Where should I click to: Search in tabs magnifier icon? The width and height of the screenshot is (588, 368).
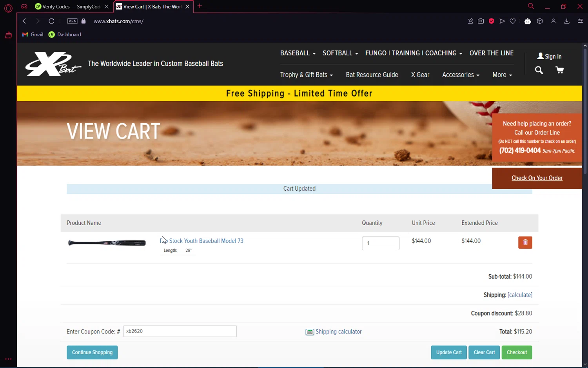point(531,6)
